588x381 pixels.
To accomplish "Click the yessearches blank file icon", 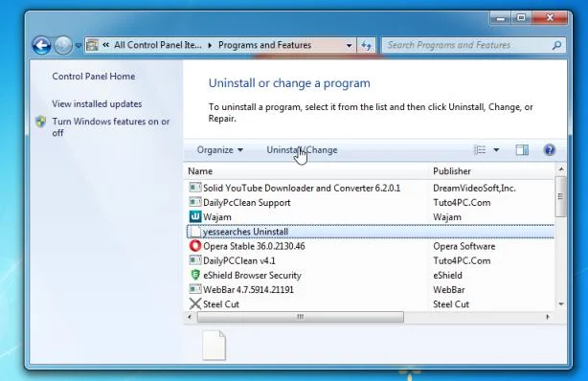I will (x=195, y=232).
